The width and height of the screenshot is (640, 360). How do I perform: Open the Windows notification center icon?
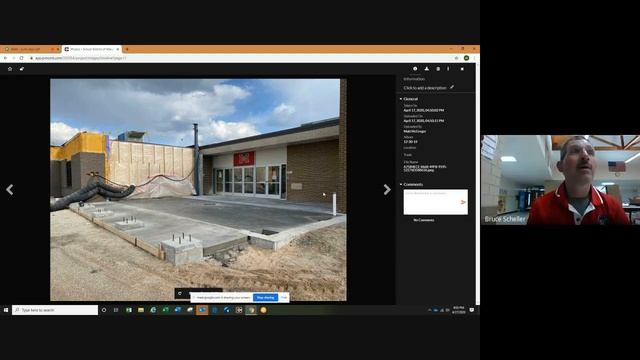coord(472,310)
